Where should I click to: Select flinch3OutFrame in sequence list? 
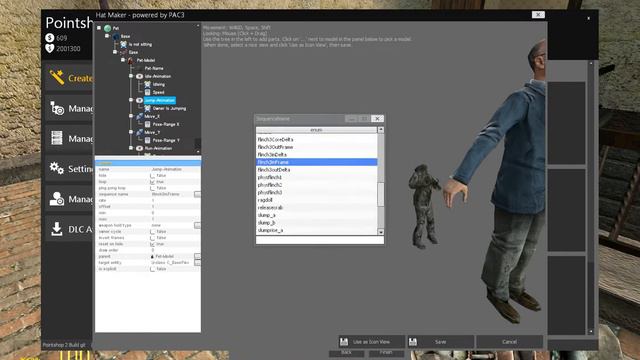(x=316, y=147)
